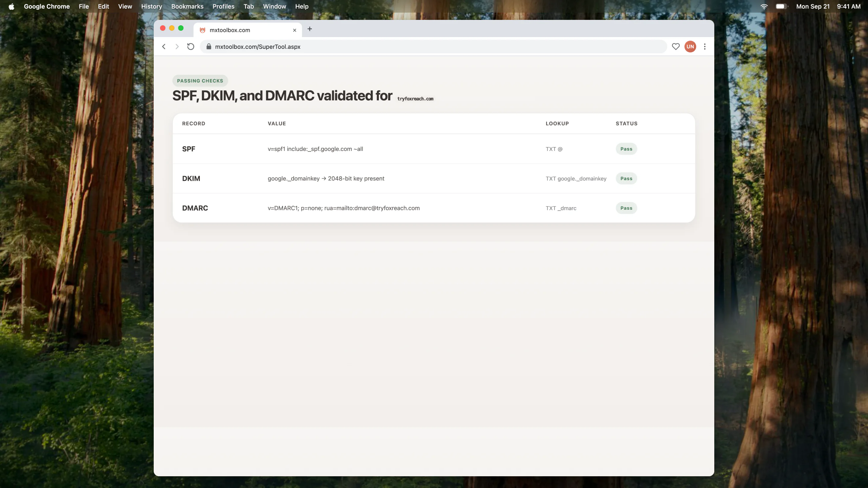Viewport: 868px width, 488px height.
Task: Click the battery status icon
Action: pos(782,6)
